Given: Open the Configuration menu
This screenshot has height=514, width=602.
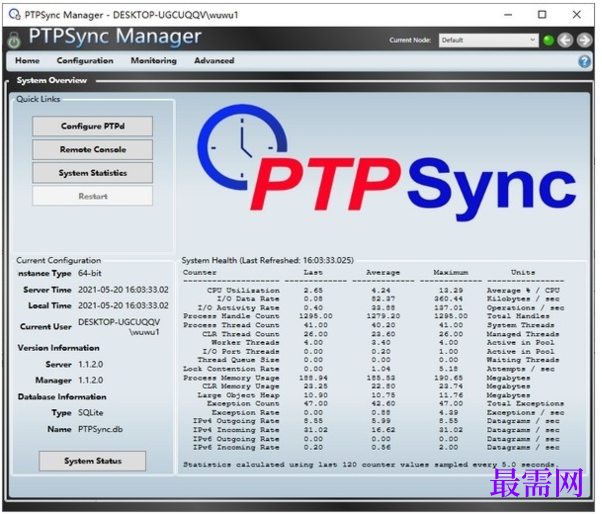Looking at the screenshot, I should (x=85, y=61).
